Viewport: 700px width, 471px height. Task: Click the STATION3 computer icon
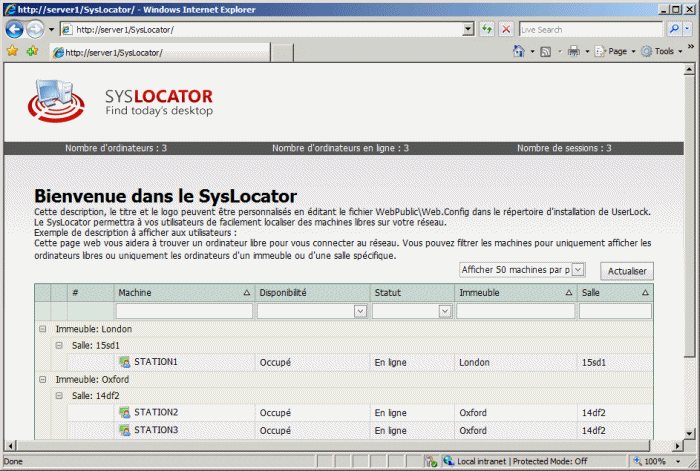tap(125, 430)
